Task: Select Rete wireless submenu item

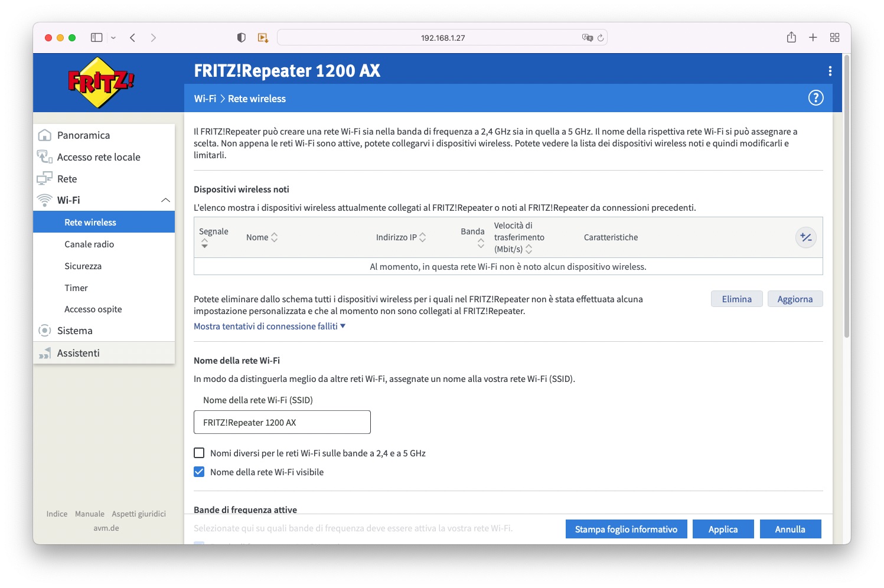Action: pos(104,222)
